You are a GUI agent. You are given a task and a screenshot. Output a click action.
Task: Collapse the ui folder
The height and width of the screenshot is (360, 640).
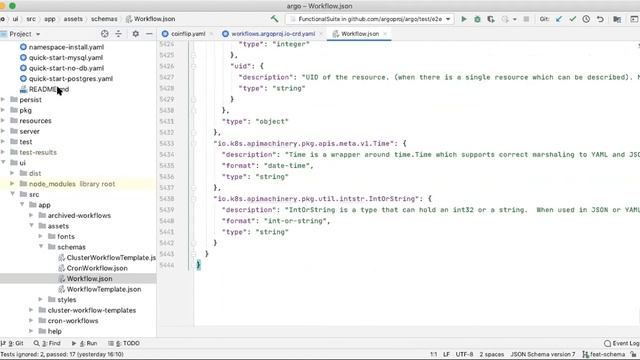pos(3,162)
